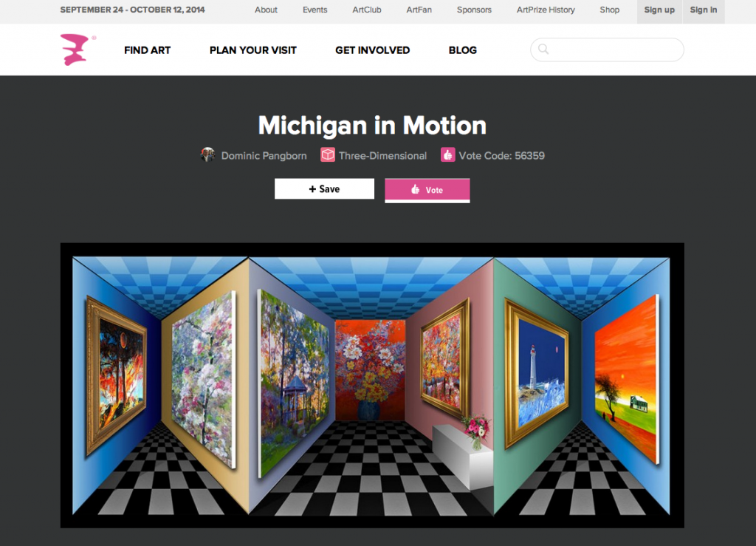The width and height of the screenshot is (756, 546).
Task: Click the Sign up button
Action: point(659,10)
